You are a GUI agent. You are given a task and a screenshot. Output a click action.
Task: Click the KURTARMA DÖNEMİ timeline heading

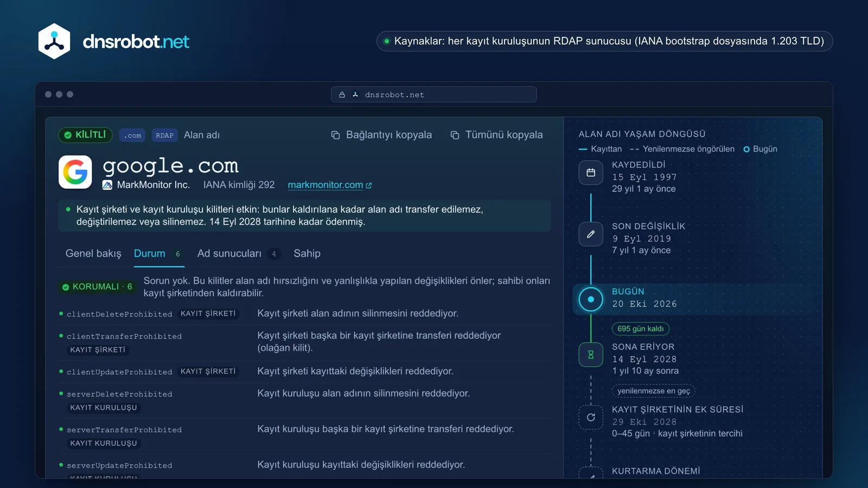[656, 471]
